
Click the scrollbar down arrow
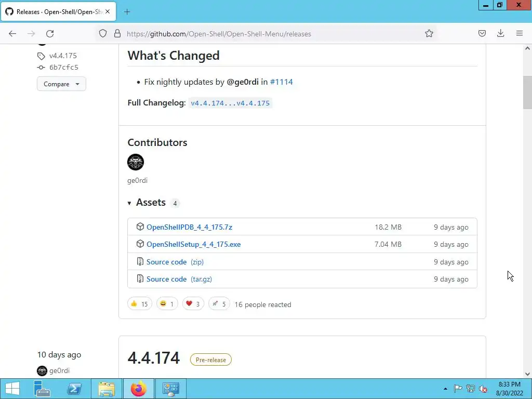(527, 374)
